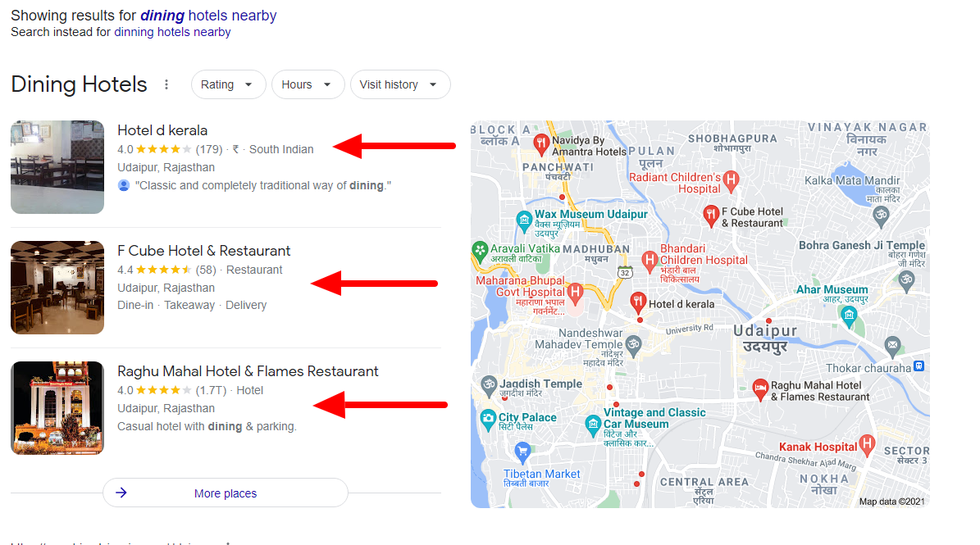Viewport: 980px width, 545px height.
Task: Click the Aravali Vatika park marker
Action: [480, 252]
